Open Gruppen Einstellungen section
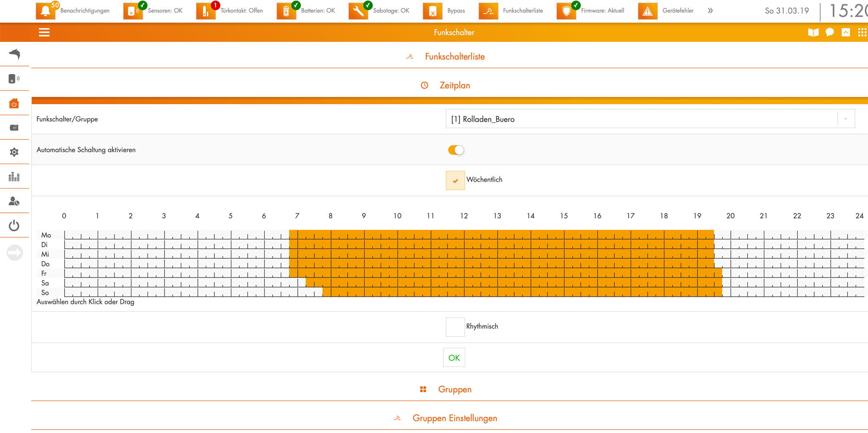Screen dimensions: 868x433 454,418
